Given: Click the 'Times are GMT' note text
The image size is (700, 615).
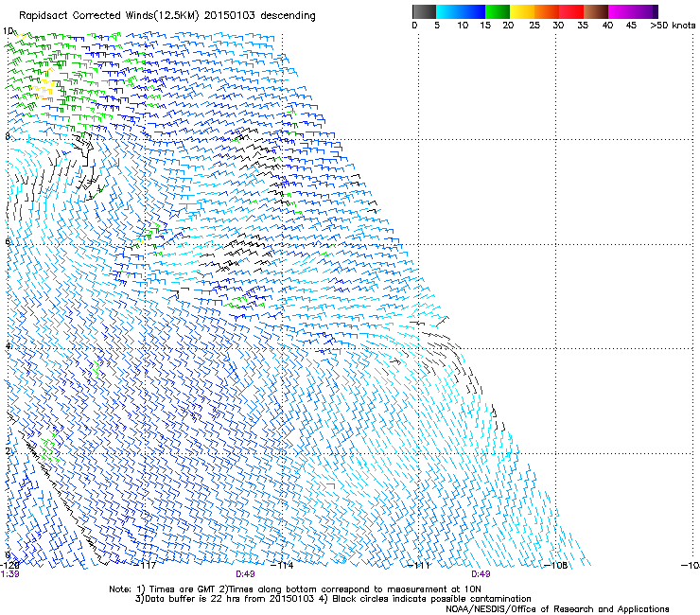Looking at the screenshot, I should click(x=183, y=589).
